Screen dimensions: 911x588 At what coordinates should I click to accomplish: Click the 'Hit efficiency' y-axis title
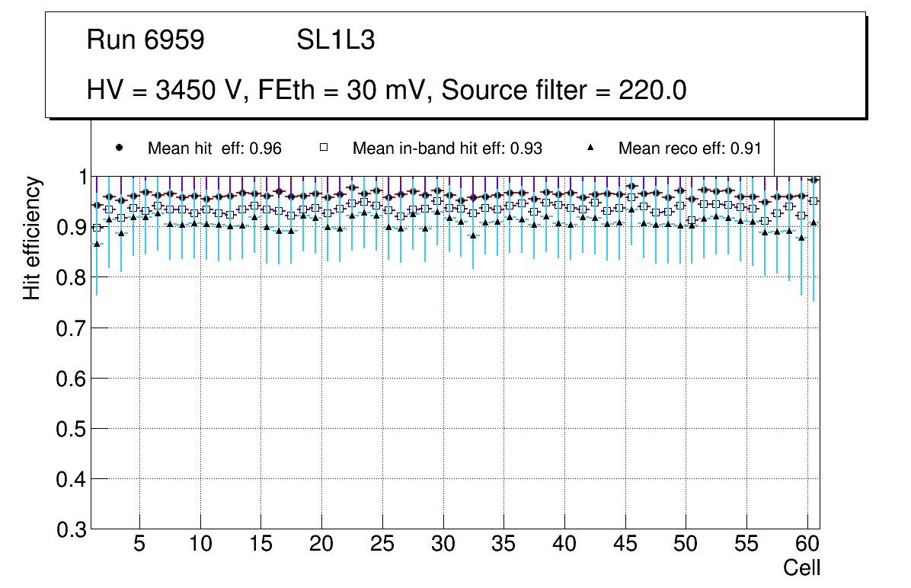[x=32, y=238]
